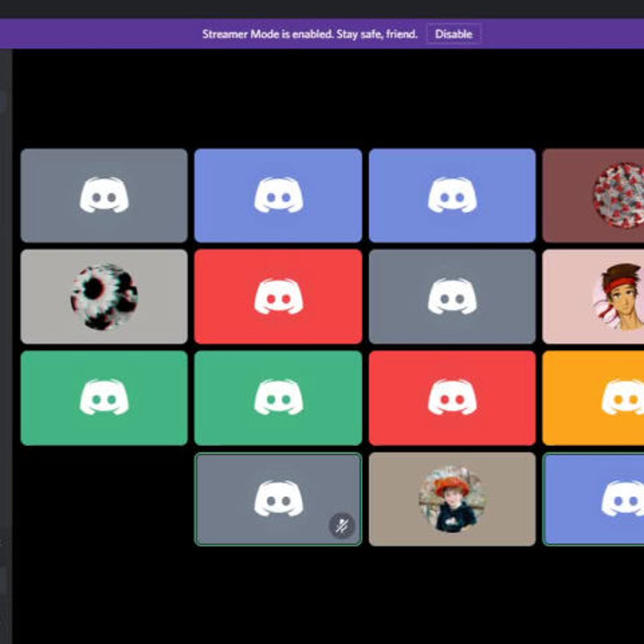Focus the orange default-avatar participant tile
644x644 pixels.
593,398
